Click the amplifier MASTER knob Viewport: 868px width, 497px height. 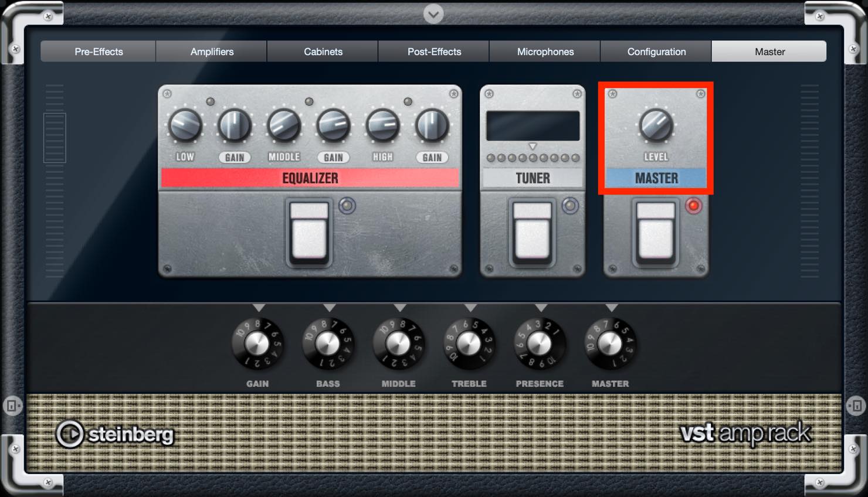click(x=610, y=344)
